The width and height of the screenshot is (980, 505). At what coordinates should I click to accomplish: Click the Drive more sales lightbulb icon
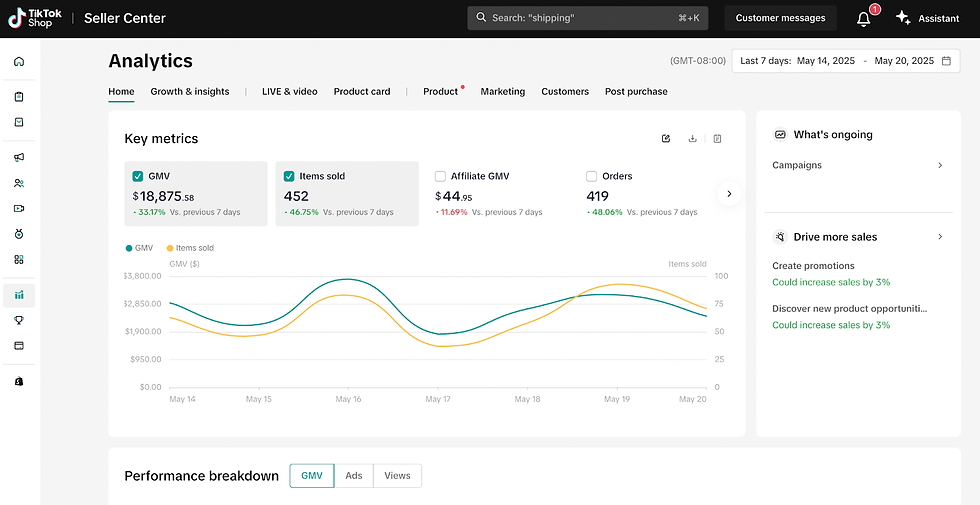click(780, 237)
